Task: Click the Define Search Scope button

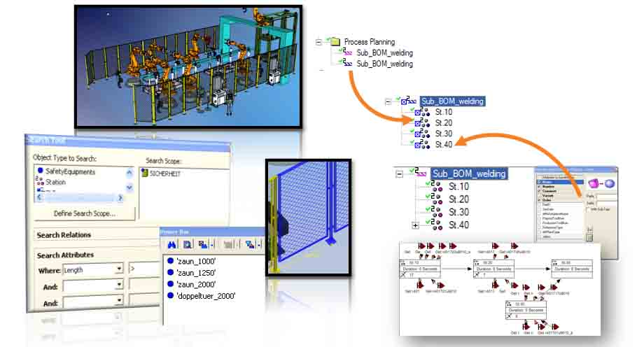Action: tap(85, 213)
